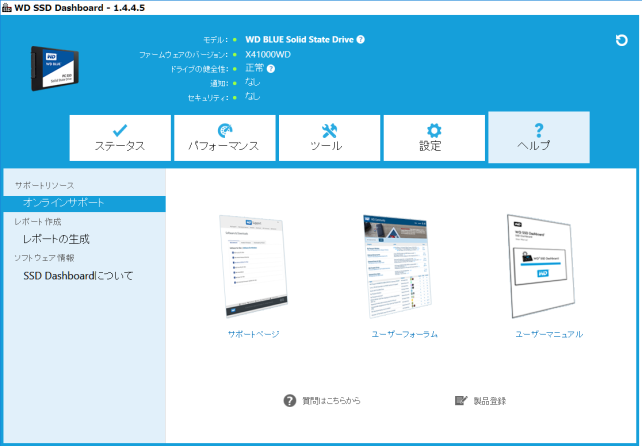Open the help icon beside 正常 drive health
The height and width of the screenshot is (446, 642).
(x=271, y=69)
